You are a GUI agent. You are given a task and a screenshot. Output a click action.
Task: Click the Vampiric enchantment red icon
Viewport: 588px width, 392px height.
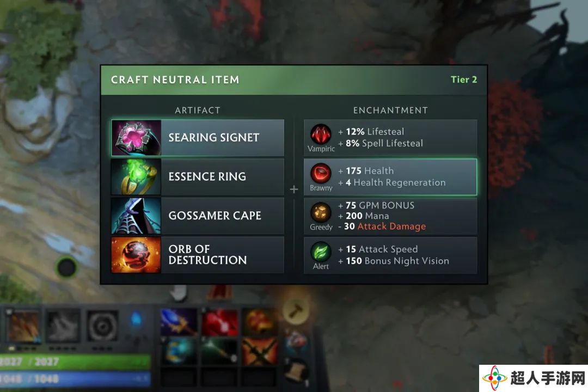(x=321, y=134)
